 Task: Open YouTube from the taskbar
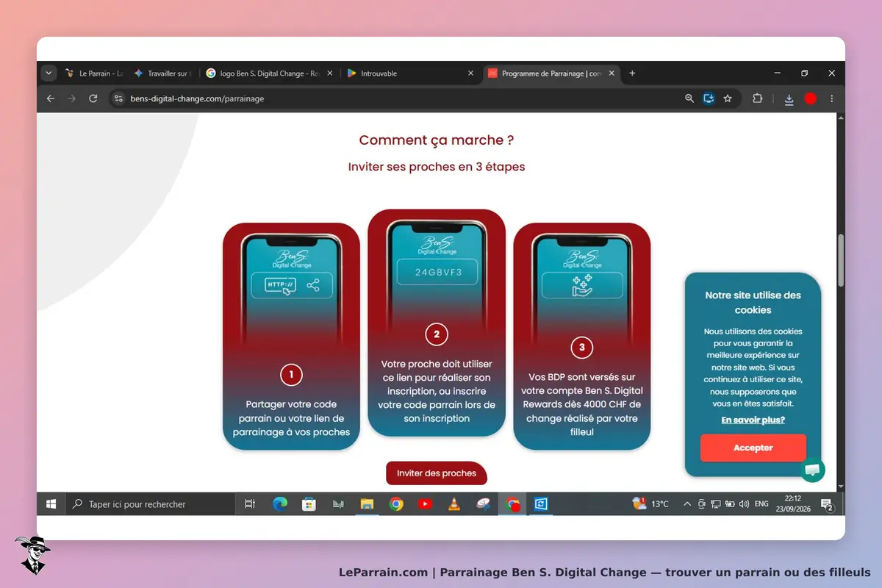[425, 504]
